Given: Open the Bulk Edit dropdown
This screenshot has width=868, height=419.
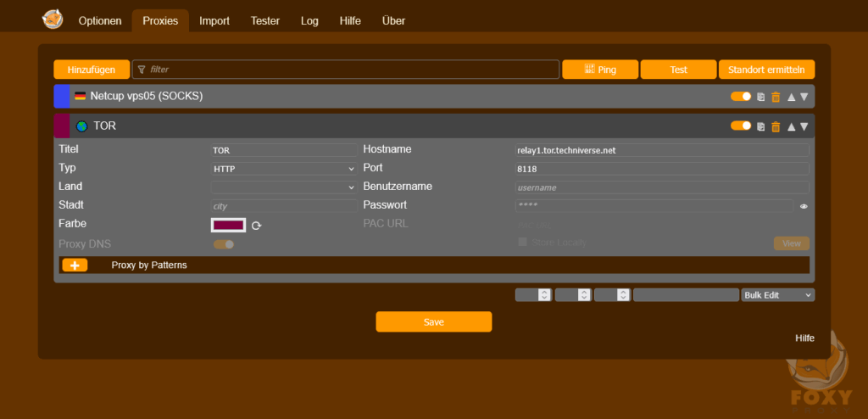Looking at the screenshot, I should [x=778, y=295].
